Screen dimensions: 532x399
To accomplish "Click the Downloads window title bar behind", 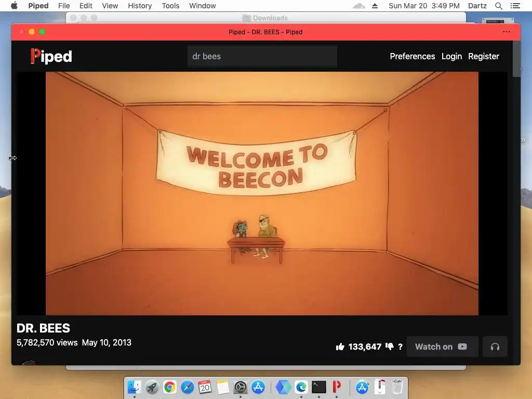I will coord(265,18).
